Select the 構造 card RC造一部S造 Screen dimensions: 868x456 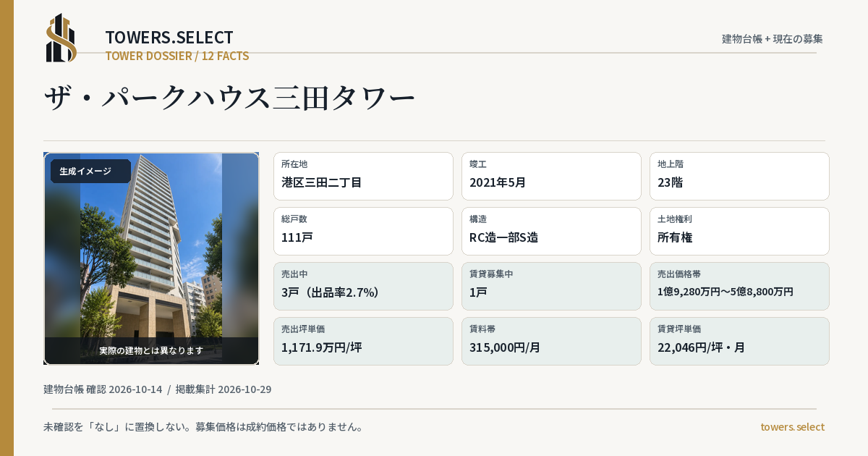[x=551, y=231]
